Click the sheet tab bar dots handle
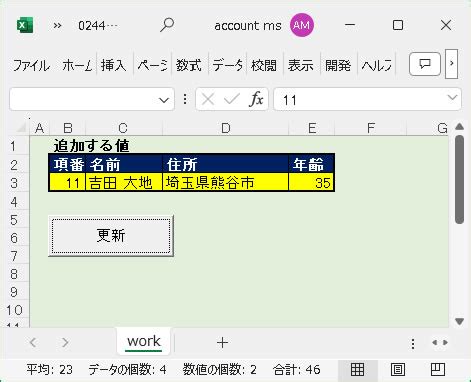The image size is (471, 382). tap(413, 343)
